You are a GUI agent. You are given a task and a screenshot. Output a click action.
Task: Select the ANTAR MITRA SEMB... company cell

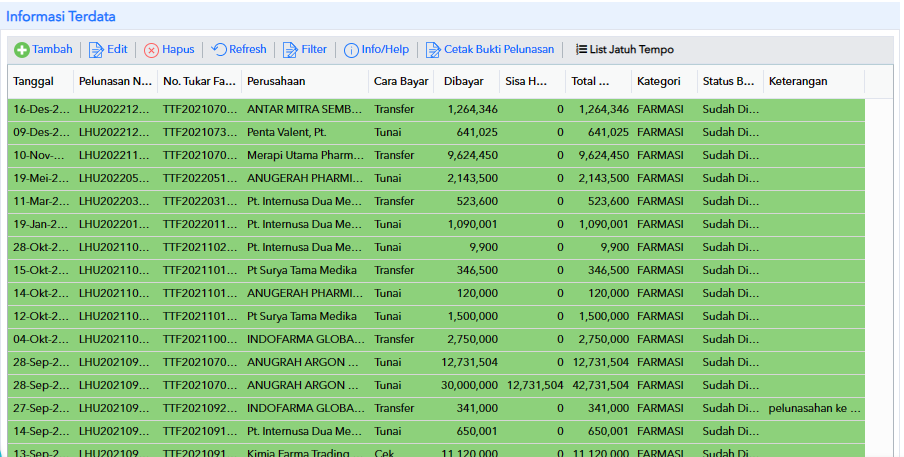point(305,109)
